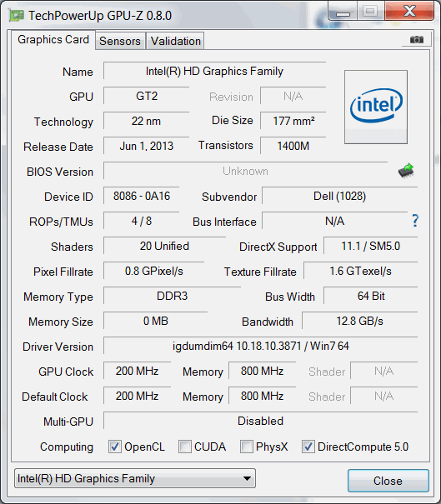The height and width of the screenshot is (504, 441).
Task: Click the Intel vendor logo
Action: click(376, 107)
